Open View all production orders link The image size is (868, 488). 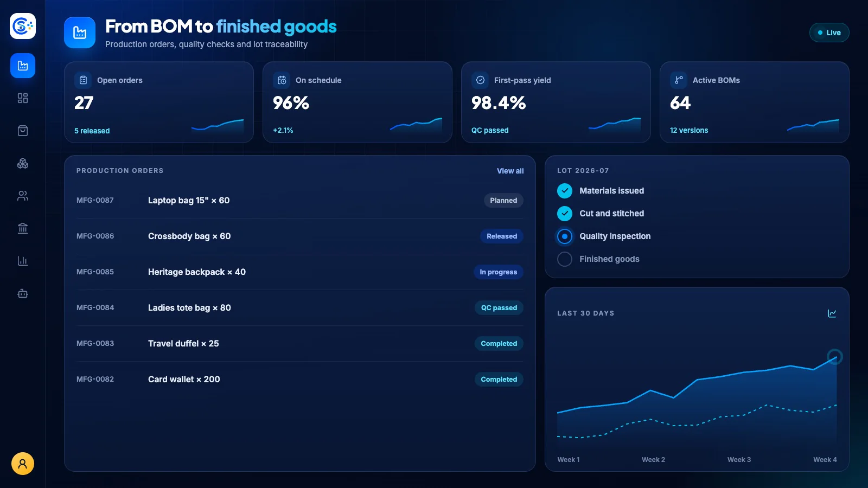[x=510, y=171]
